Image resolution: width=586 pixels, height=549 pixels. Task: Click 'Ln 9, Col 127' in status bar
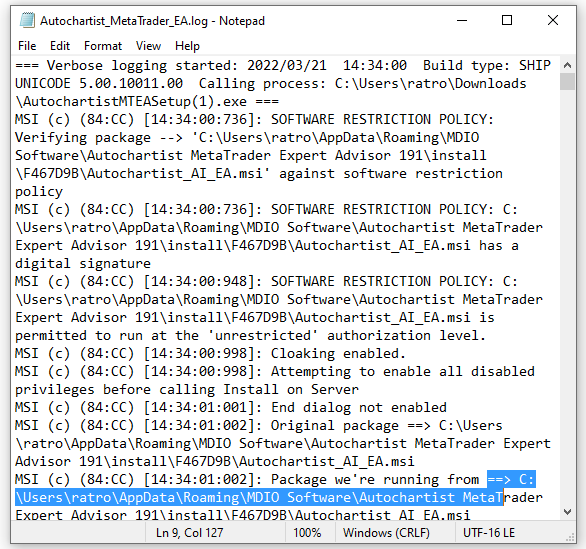[x=189, y=533]
